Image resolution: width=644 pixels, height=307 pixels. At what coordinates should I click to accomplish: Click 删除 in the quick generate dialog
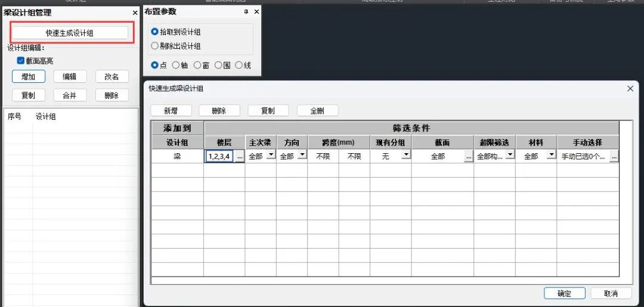point(219,110)
